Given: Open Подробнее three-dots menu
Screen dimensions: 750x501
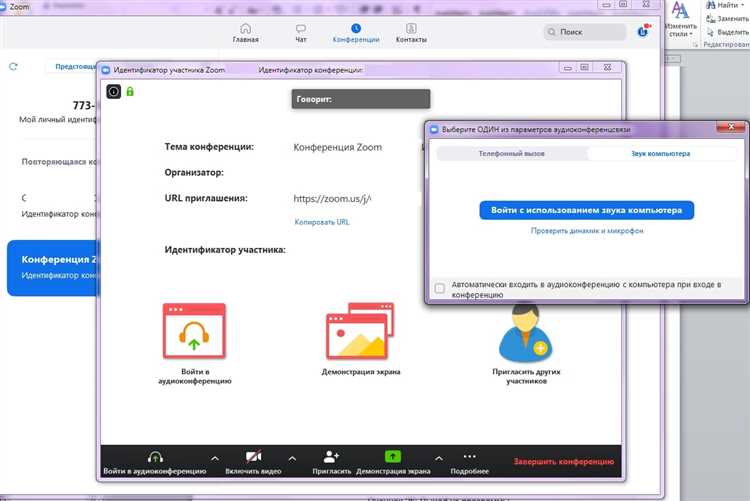Looking at the screenshot, I should pos(470,463).
